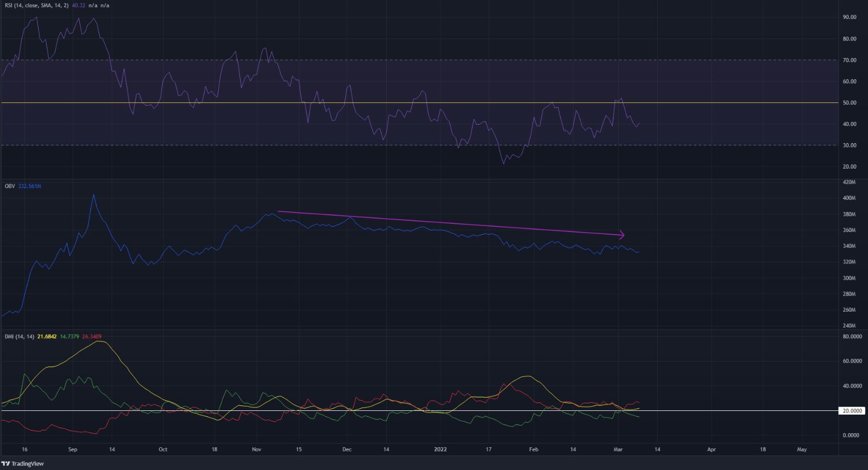Click the Dec date label on time axis
Viewport: 868px width, 470px height.
(x=347, y=449)
